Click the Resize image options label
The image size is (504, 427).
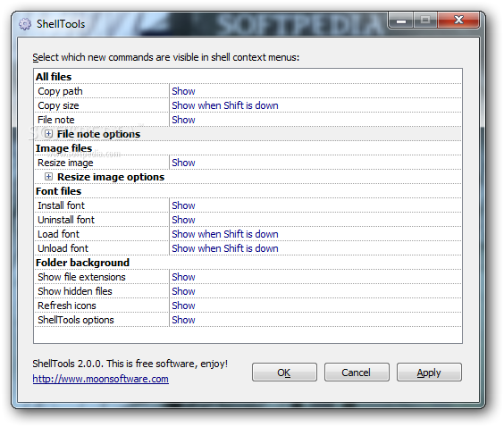pyautogui.click(x=111, y=177)
